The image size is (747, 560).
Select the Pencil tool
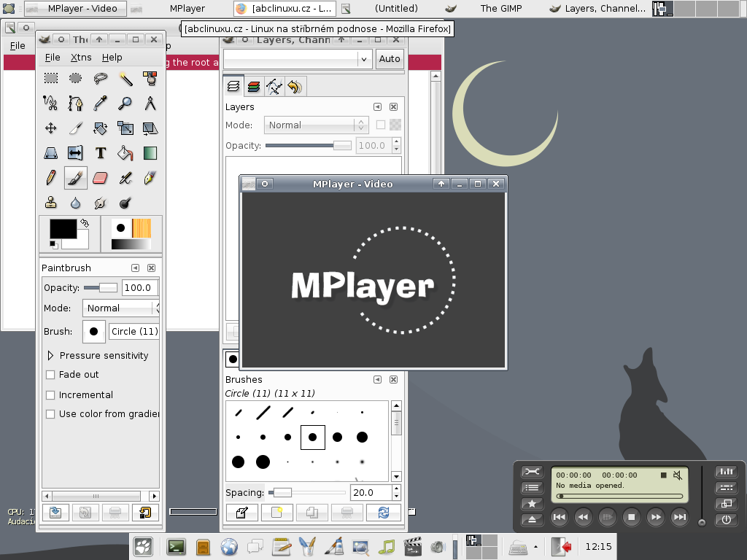[x=51, y=178]
